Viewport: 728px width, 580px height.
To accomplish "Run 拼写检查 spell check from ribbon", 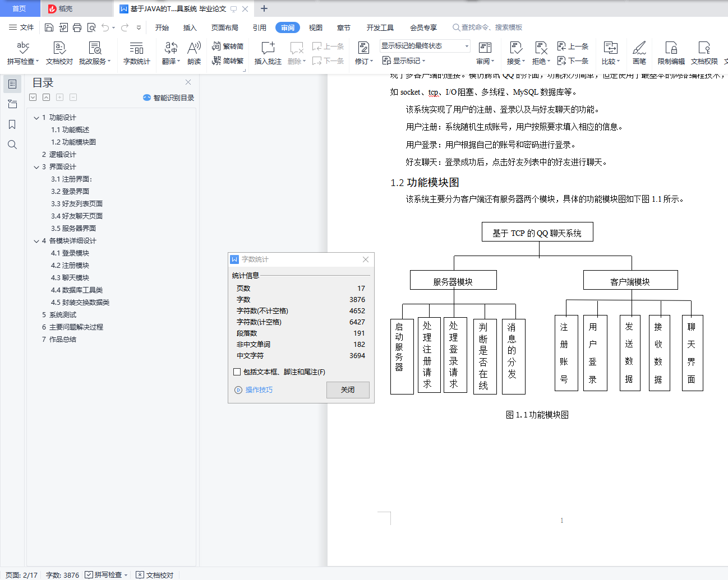I will (x=22, y=53).
